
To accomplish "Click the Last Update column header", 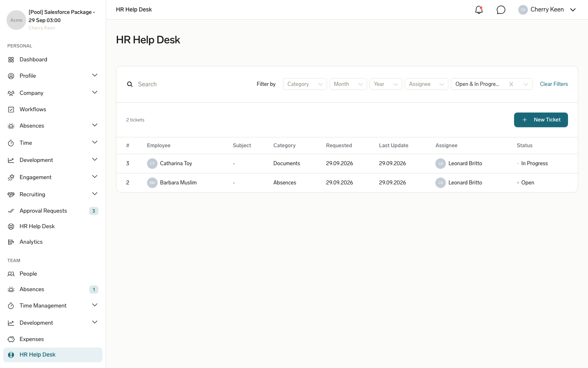I will (x=394, y=146).
